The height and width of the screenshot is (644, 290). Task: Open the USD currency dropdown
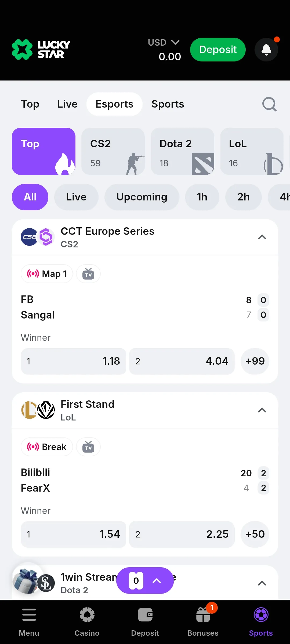pos(164,42)
